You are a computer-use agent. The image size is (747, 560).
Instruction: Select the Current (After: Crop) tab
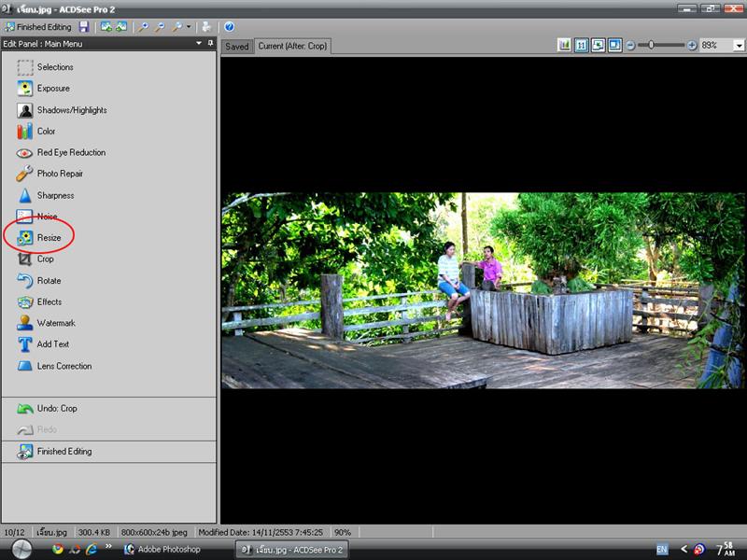click(292, 46)
